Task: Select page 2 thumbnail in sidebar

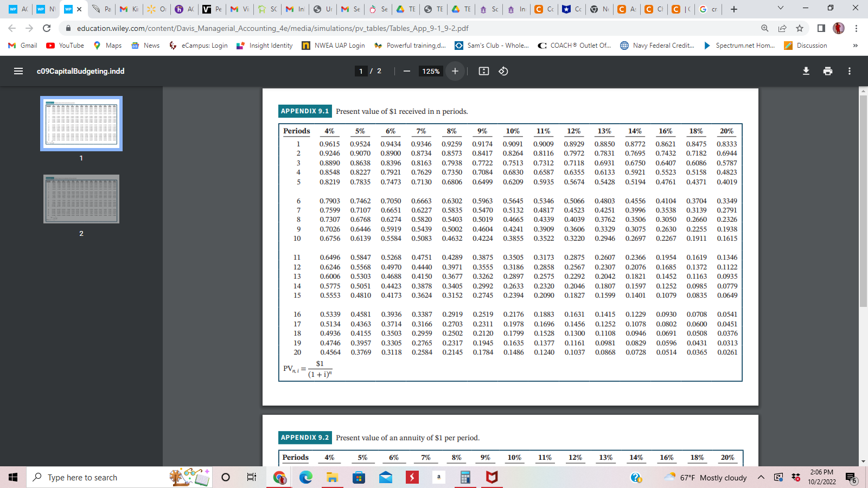Action: 81,200
